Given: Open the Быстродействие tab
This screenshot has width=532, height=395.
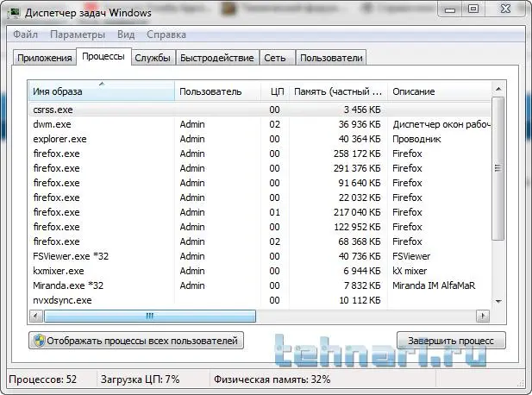Looking at the screenshot, I should 217,58.
